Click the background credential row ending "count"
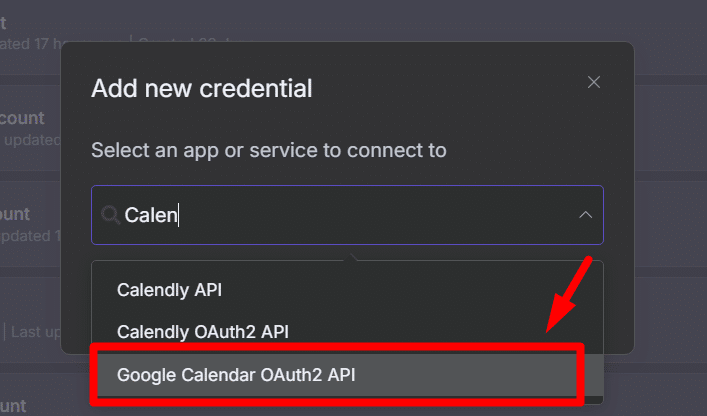The image size is (707, 416). click(22, 119)
